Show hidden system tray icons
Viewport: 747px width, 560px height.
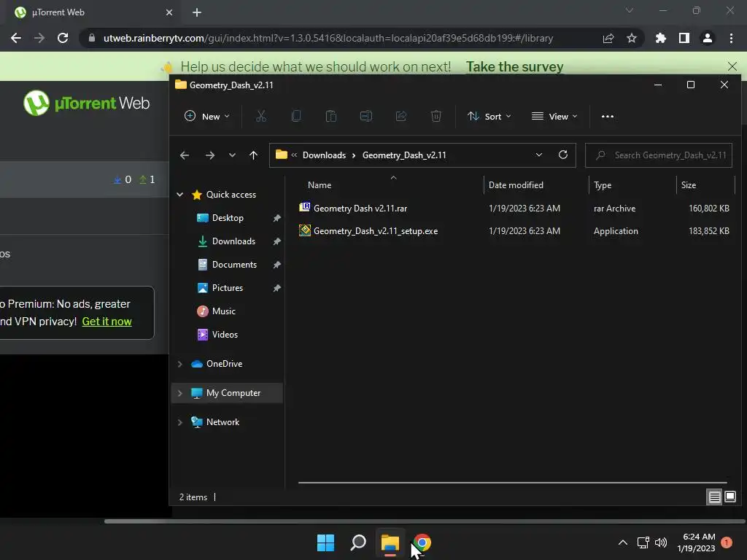tap(623, 542)
